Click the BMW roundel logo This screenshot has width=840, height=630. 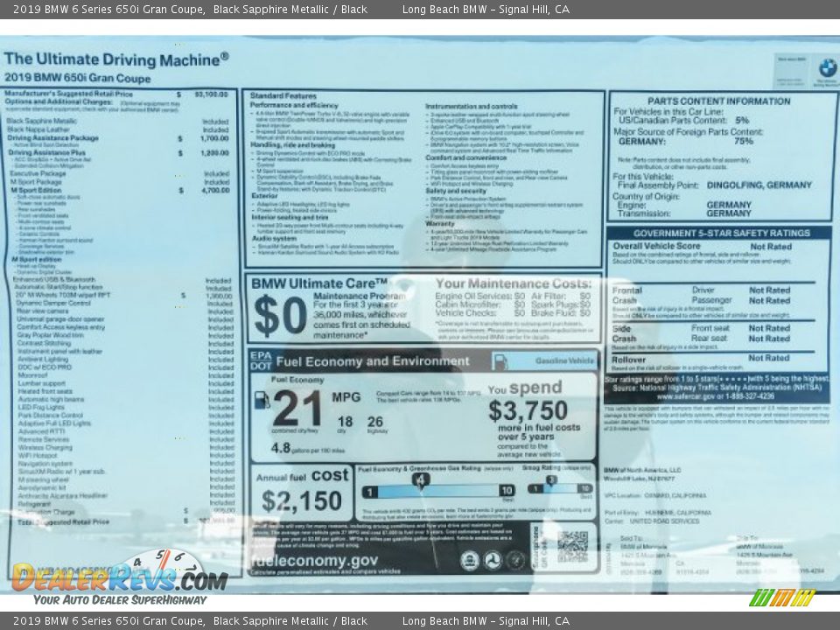(x=827, y=67)
